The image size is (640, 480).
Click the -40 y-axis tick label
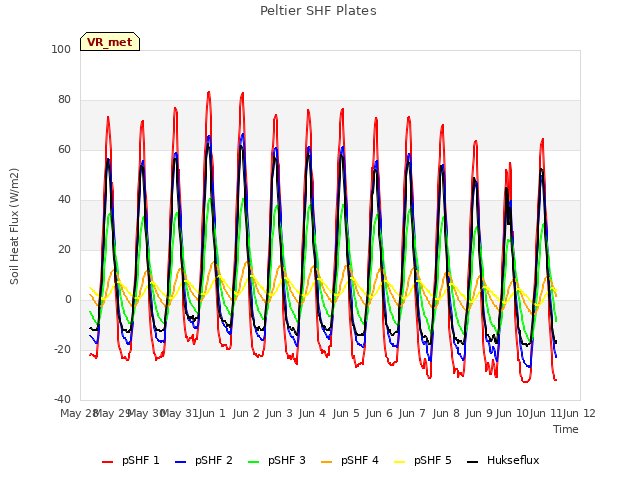62,400
